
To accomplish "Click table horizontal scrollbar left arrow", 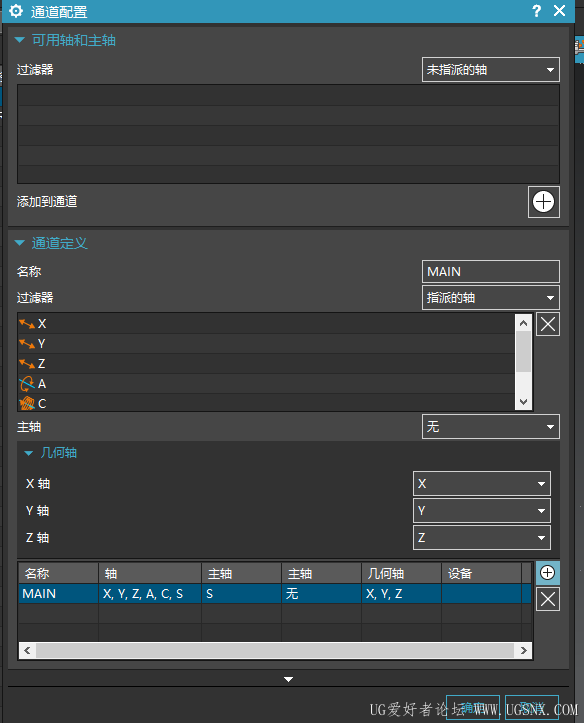I will tap(27, 651).
